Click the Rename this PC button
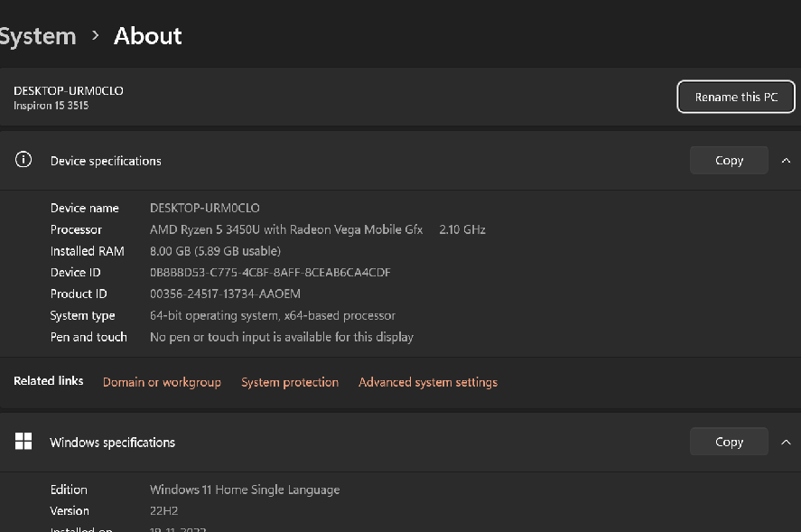 point(736,97)
